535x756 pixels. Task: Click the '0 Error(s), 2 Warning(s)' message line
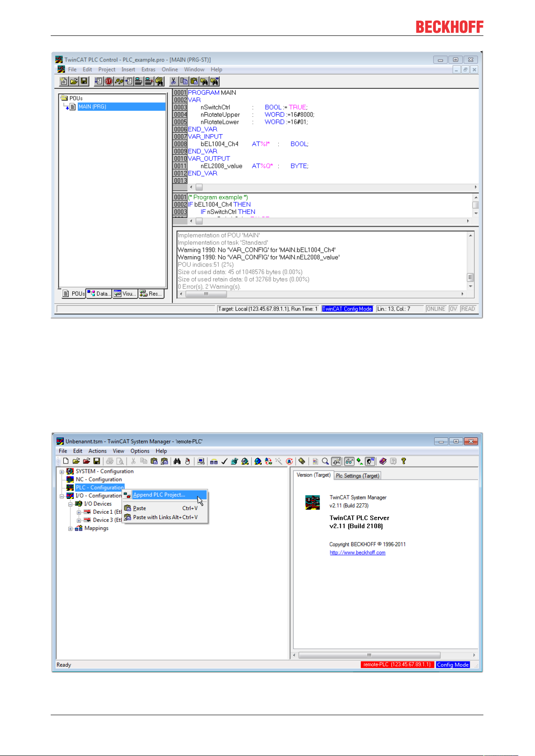209,287
